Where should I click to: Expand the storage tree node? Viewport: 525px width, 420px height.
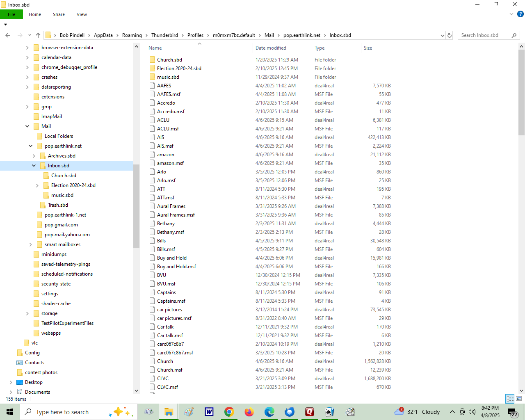pyautogui.click(x=27, y=313)
